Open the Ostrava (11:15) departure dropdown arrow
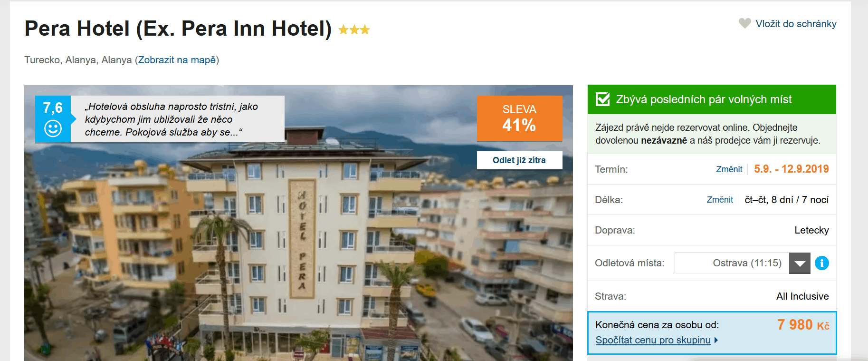 click(x=800, y=263)
